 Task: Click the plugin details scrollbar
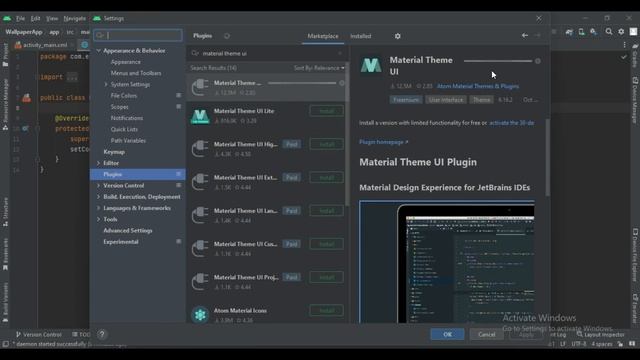(547, 157)
